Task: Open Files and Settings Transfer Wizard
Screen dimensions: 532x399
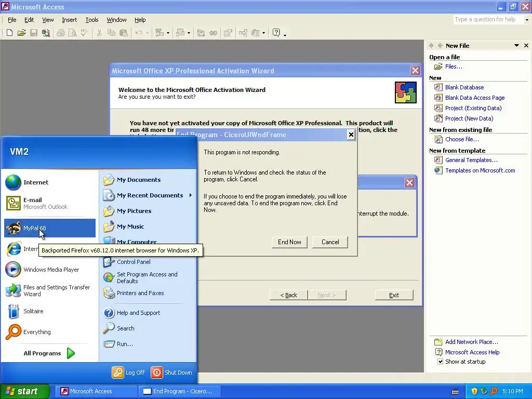Action: coord(50,290)
